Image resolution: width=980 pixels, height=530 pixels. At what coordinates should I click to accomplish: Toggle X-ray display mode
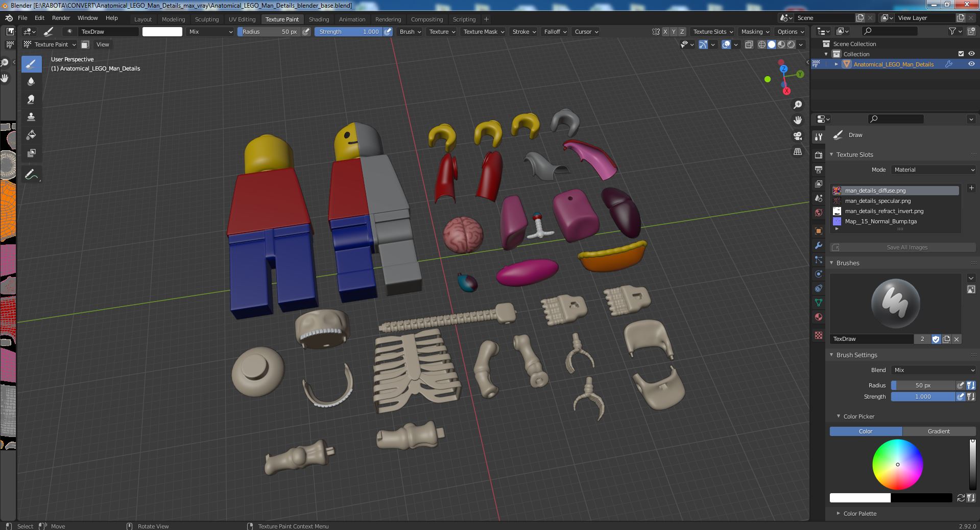[x=749, y=44]
